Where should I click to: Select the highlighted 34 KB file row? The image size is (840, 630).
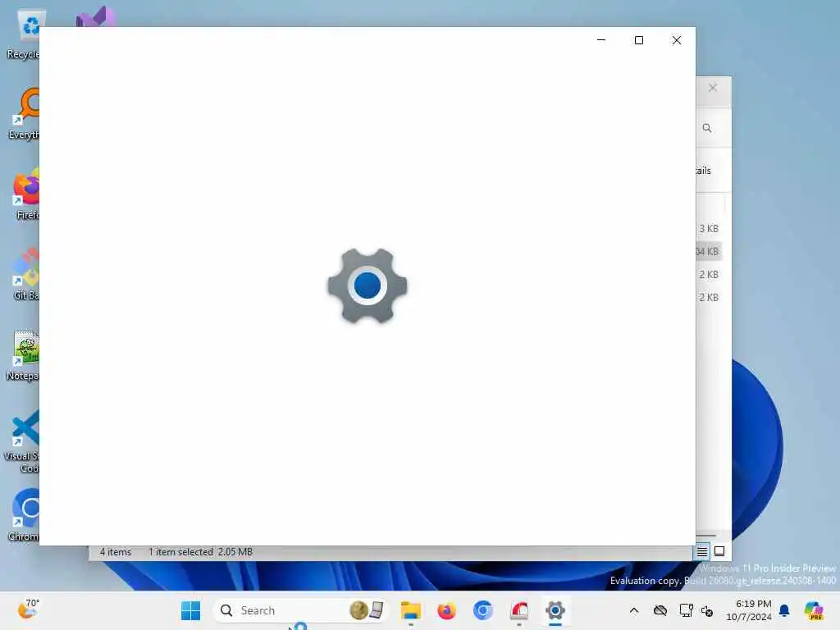pos(709,251)
